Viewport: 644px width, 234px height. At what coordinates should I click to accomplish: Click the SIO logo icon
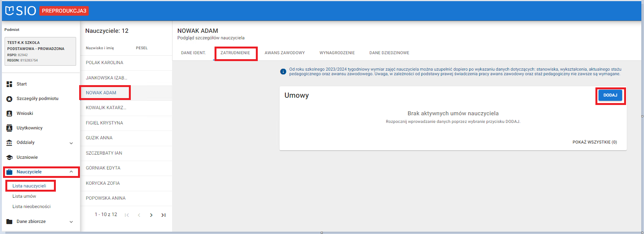tap(10, 11)
